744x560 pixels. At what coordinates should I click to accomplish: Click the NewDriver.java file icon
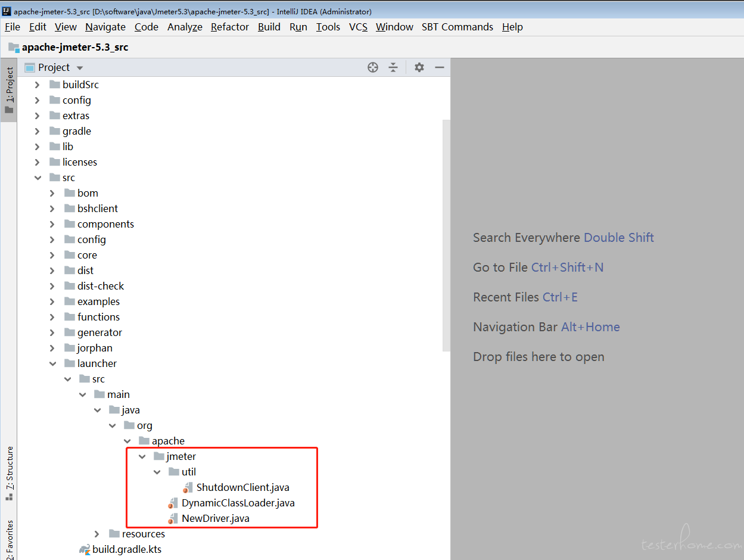point(173,518)
